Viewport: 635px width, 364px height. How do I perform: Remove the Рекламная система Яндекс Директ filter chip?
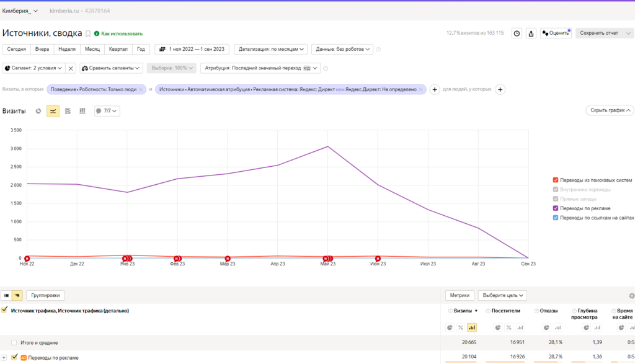point(421,89)
